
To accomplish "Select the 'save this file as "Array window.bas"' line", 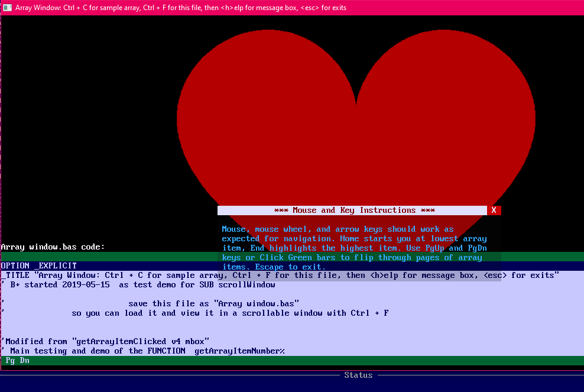I will coord(292,304).
